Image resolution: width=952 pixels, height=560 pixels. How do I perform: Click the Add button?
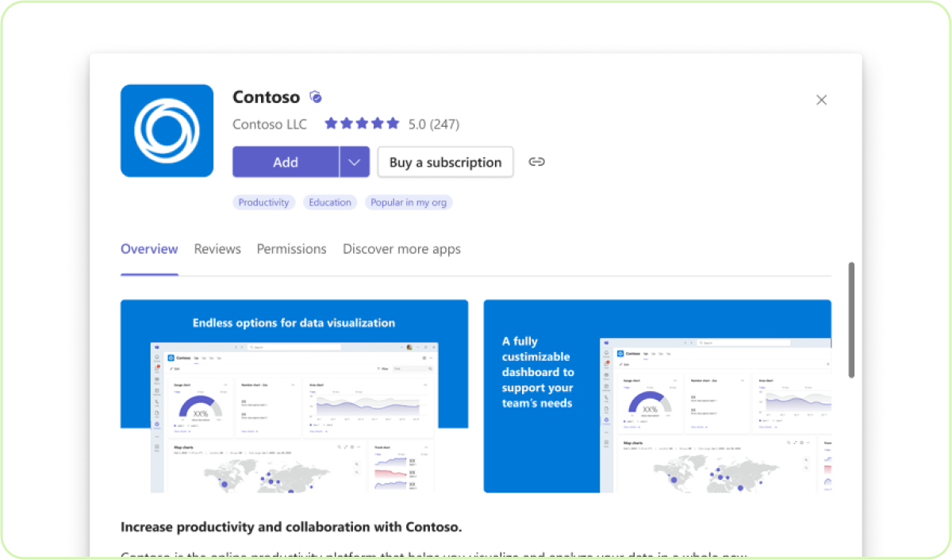pyautogui.click(x=286, y=162)
